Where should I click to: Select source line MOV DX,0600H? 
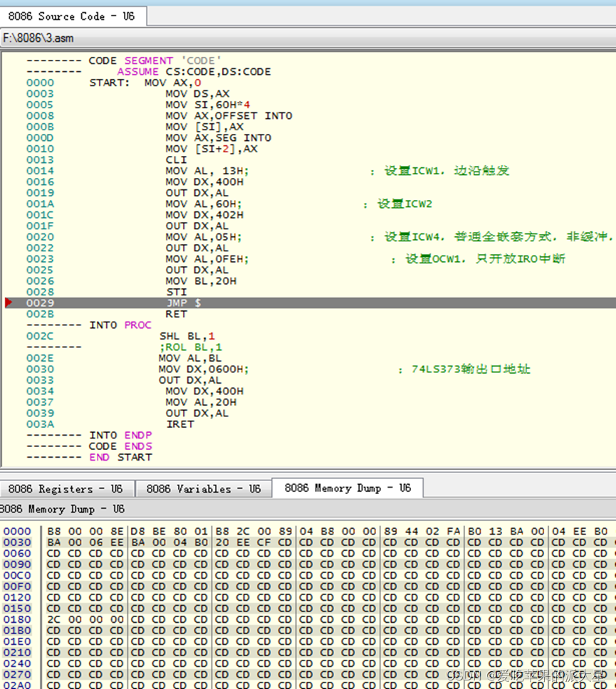(x=204, y=368)
